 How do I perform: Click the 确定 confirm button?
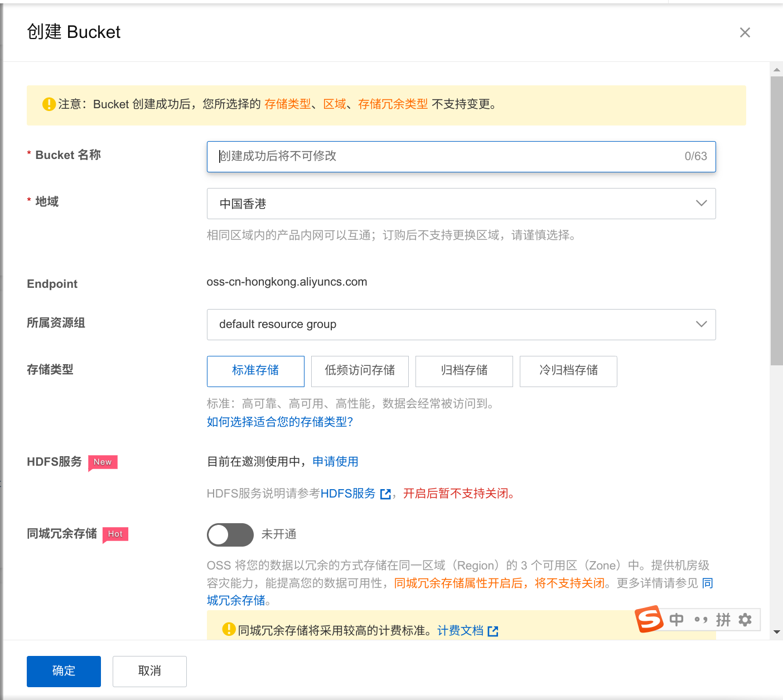click(64, 671)
